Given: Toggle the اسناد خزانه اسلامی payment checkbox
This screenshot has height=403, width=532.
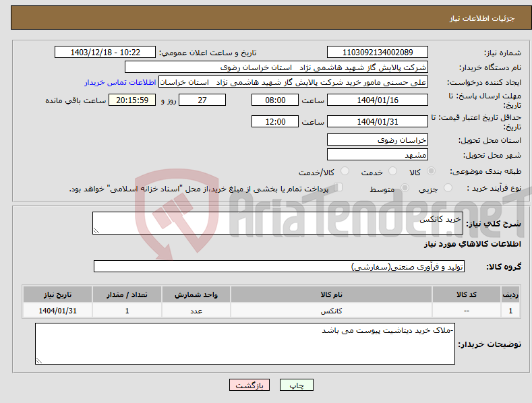Looking at the screenshot, I should [x=338, y=187].
